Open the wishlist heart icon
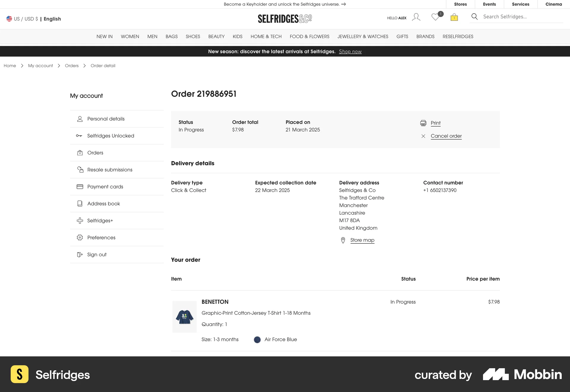Image resolution: width=570 pixels, height=392 pixels. click(436, 18)
